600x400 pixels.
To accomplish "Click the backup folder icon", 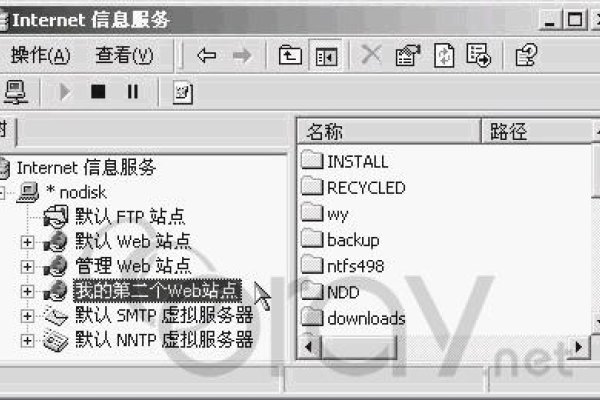I will pyautogui.click(x=312, y=238).
